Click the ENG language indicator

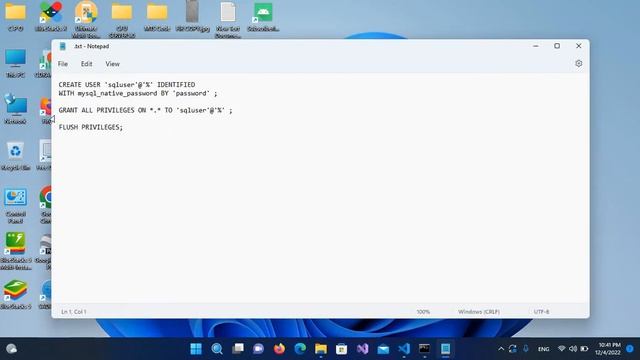[x=543, y=349]
